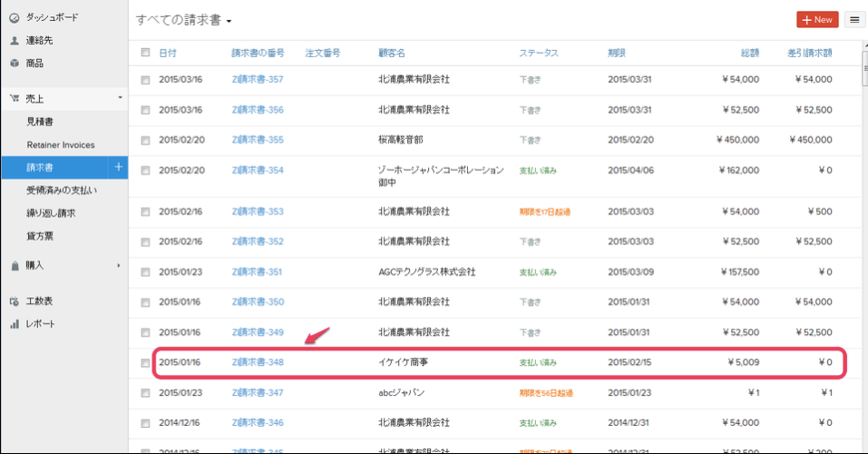
Task: Click customer name AGCテクノグラス株式会社
Action: click(427, 272)
